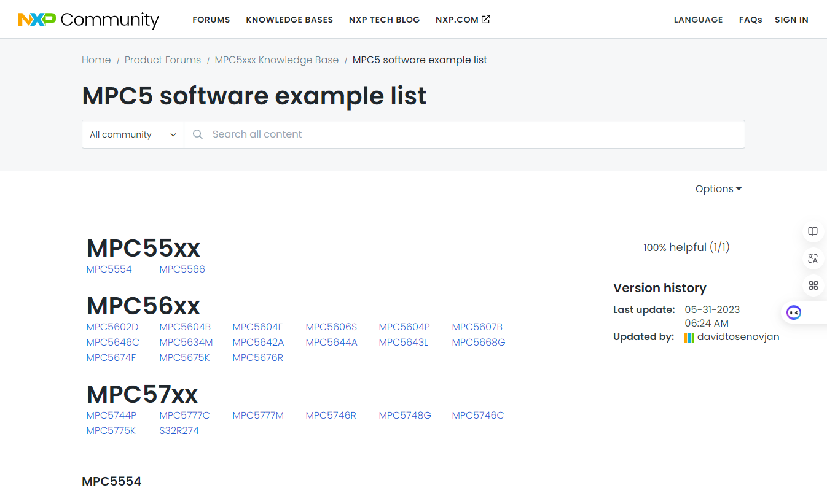Open the MPC5606S link

[x=331, y=327]
